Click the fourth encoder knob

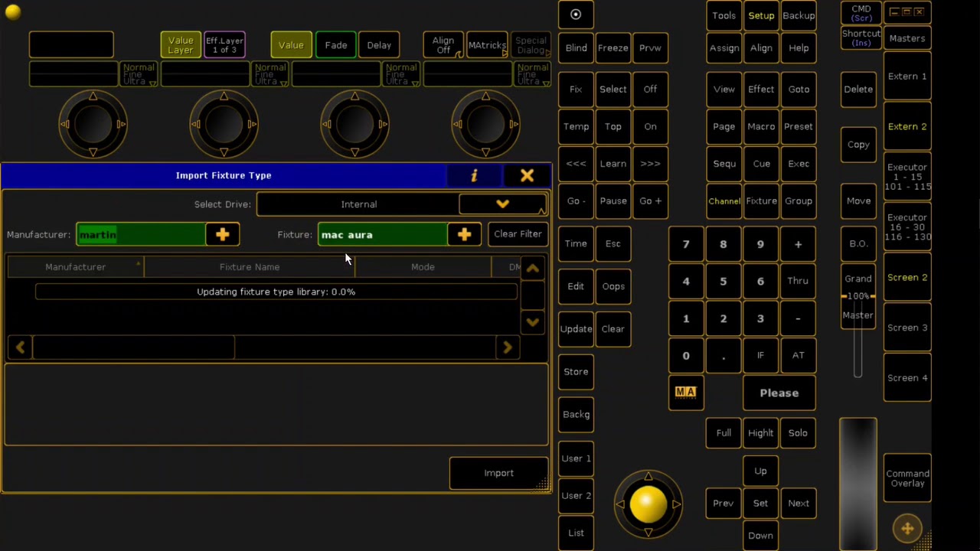(485, 124)
